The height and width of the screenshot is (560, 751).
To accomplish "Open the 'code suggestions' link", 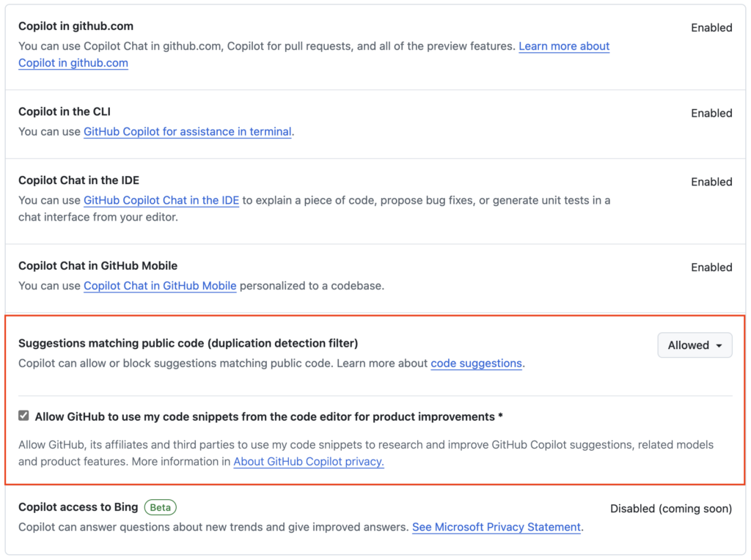I will pos(476,364).
